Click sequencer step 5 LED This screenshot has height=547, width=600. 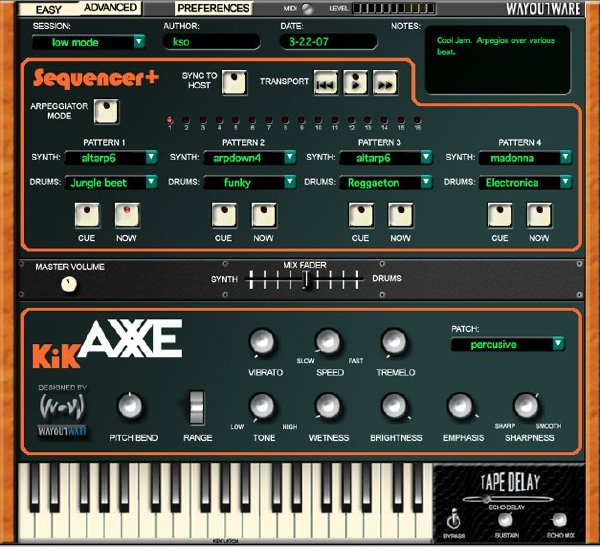click(x=235, y=120)
